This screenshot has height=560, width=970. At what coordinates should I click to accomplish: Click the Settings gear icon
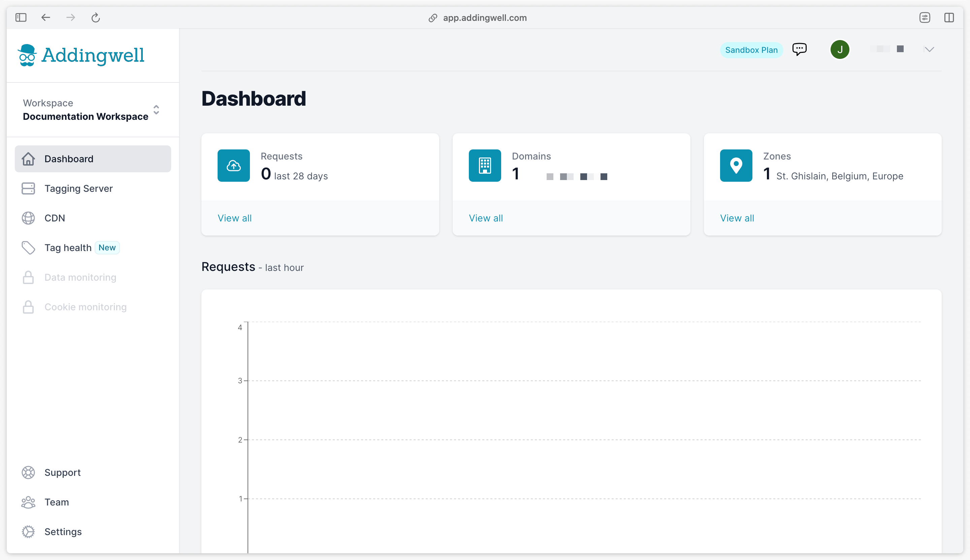pos(28,531)
